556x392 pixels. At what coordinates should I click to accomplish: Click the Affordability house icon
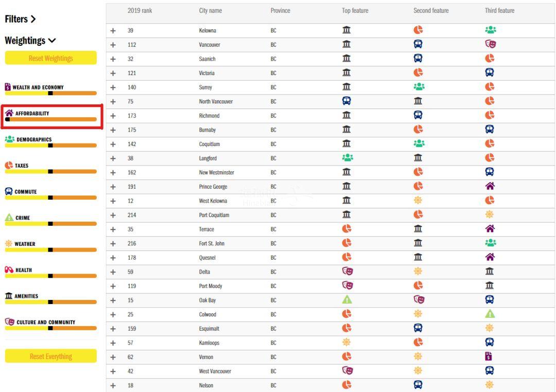pyautogui.click(x=9, y=113)
